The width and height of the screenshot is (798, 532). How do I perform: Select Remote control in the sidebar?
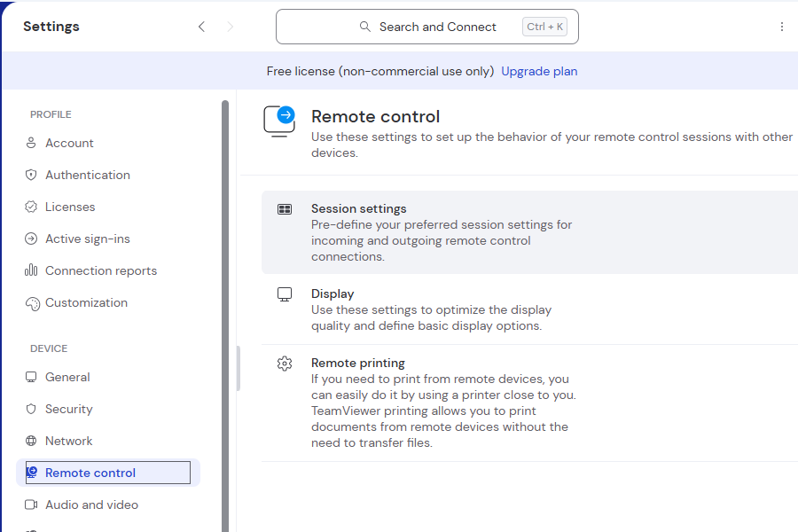coord(90,473)
